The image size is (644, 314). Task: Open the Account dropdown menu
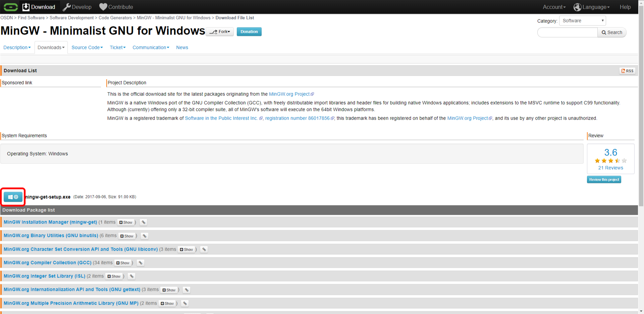tap(554, 7)
